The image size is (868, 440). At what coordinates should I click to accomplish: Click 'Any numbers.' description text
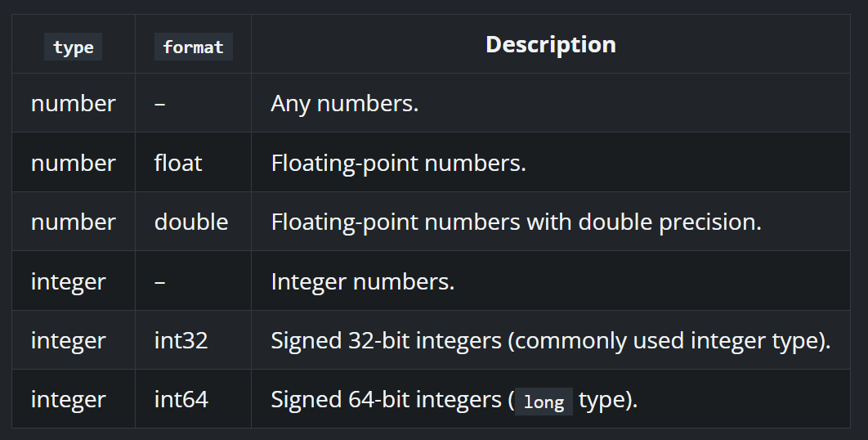[x=344, y=104]
